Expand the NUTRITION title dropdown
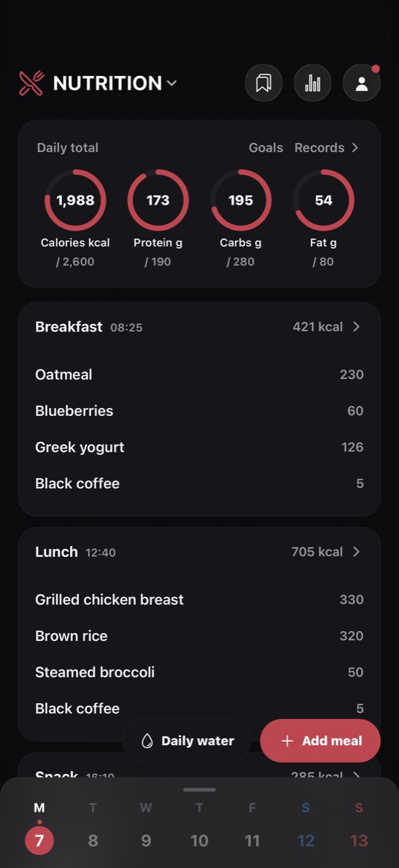This screenshot has width=399, height=868. coord(115,83)
